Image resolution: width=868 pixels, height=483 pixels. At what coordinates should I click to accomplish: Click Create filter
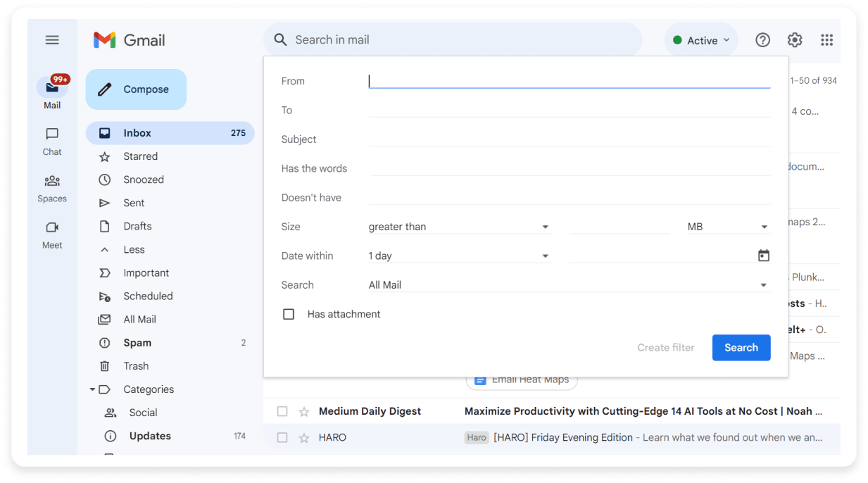pyautogui.click(x=665, y=347)
